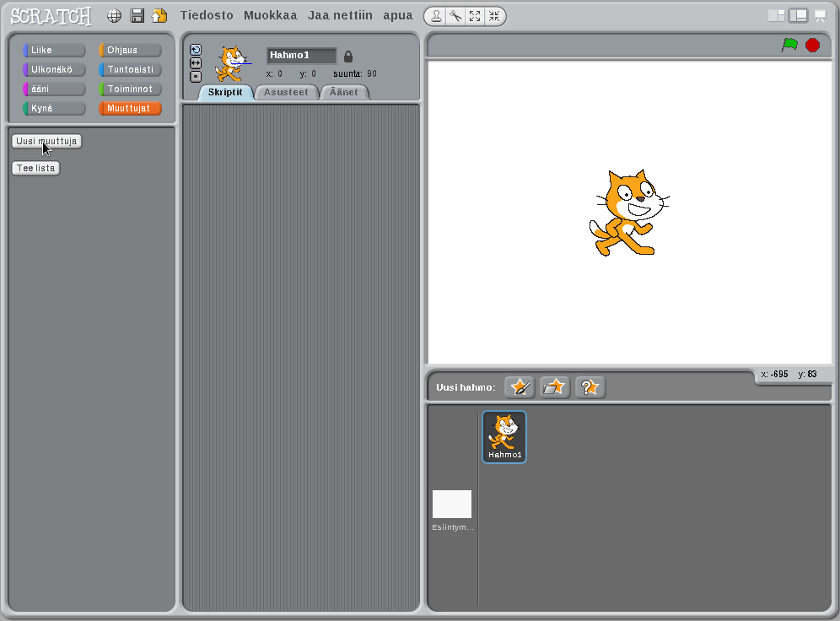Screen dimensions: 840x621
Task: Open the Jaa nettiin menu
Action: [340, 15]
